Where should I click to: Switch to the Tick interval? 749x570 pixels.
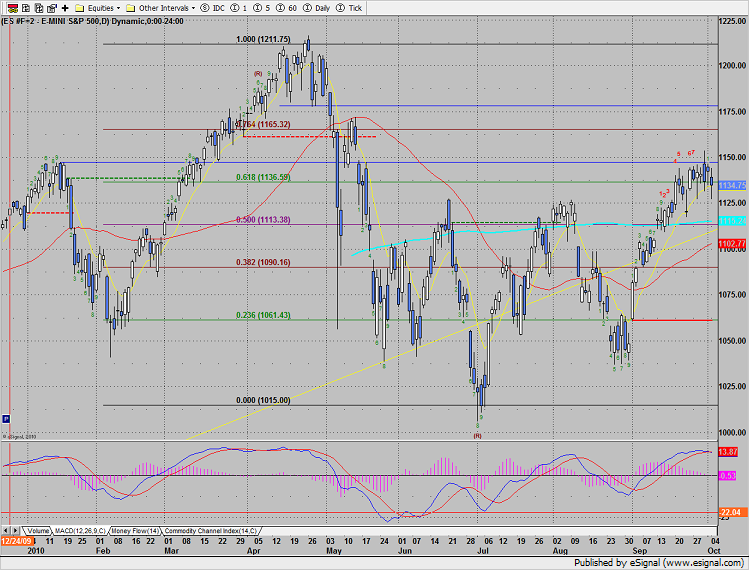349,8
